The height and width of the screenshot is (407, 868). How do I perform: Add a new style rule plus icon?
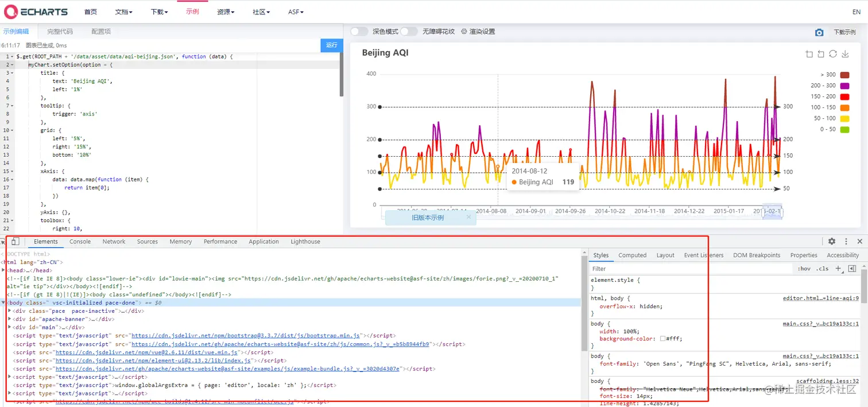click(838, 269)
